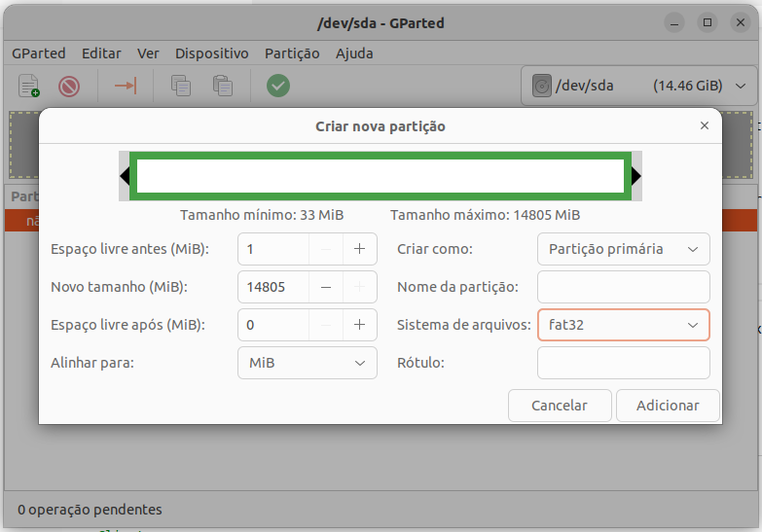Click the Sistema de arquivos label
This screenshot has width=762, height=532.
point(463,325)
